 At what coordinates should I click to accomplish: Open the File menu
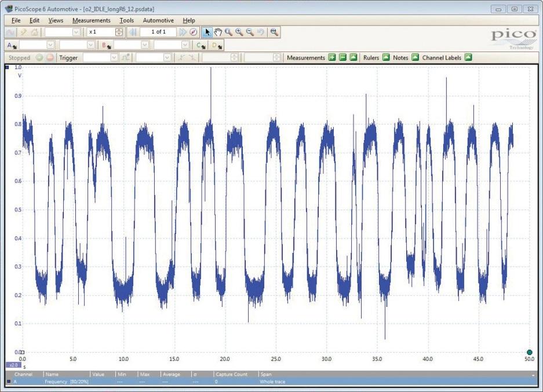tap(16, 20)
